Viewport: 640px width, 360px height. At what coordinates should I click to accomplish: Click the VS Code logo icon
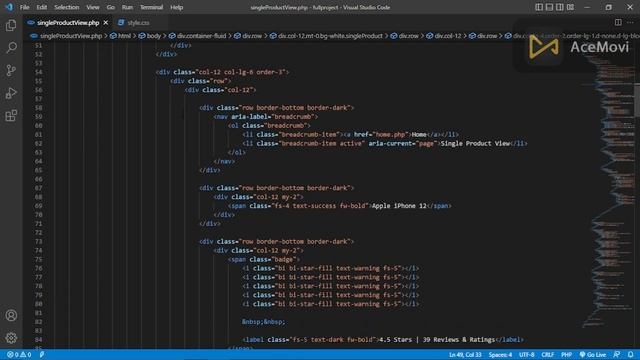pos(9,7)
